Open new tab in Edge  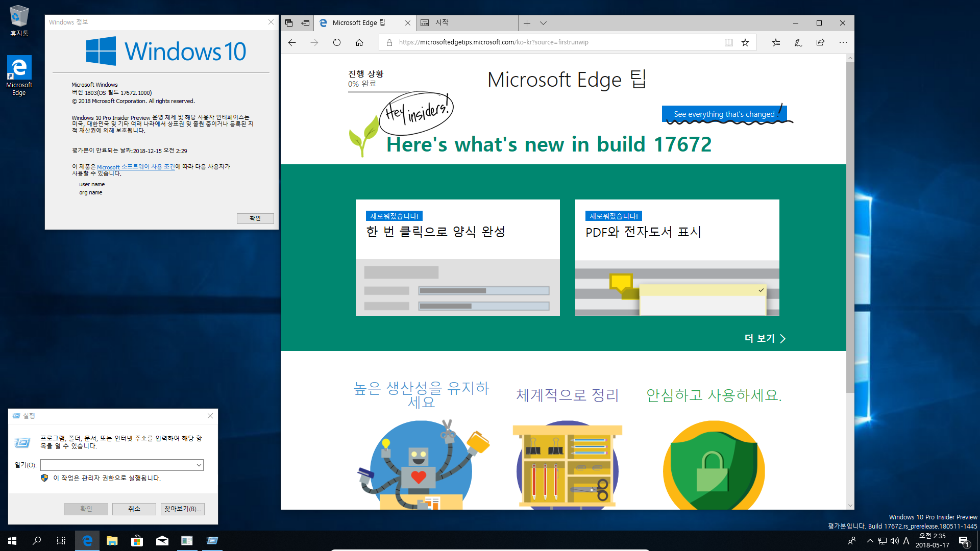pyautogui.click(x=527, y=23)
